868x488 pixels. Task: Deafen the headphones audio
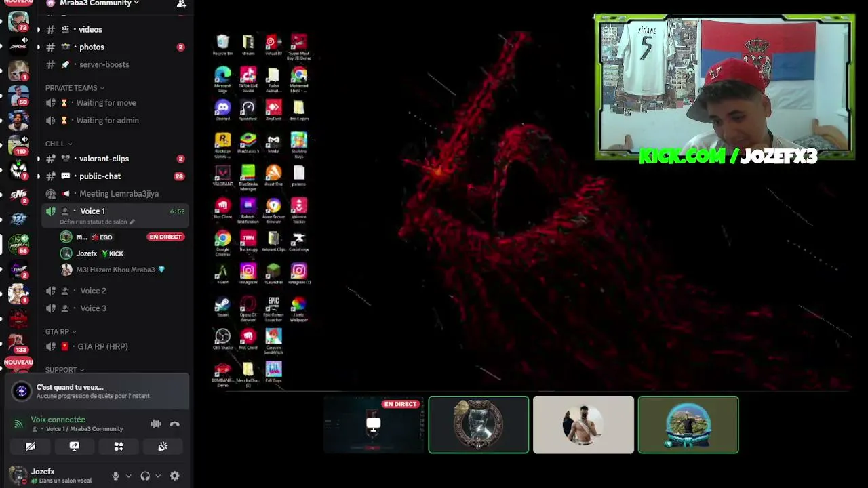pyautogui.click(x=145, y=476)
